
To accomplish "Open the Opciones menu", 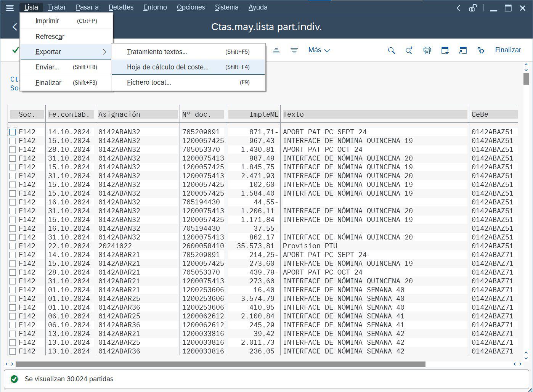I will (191, 7).
